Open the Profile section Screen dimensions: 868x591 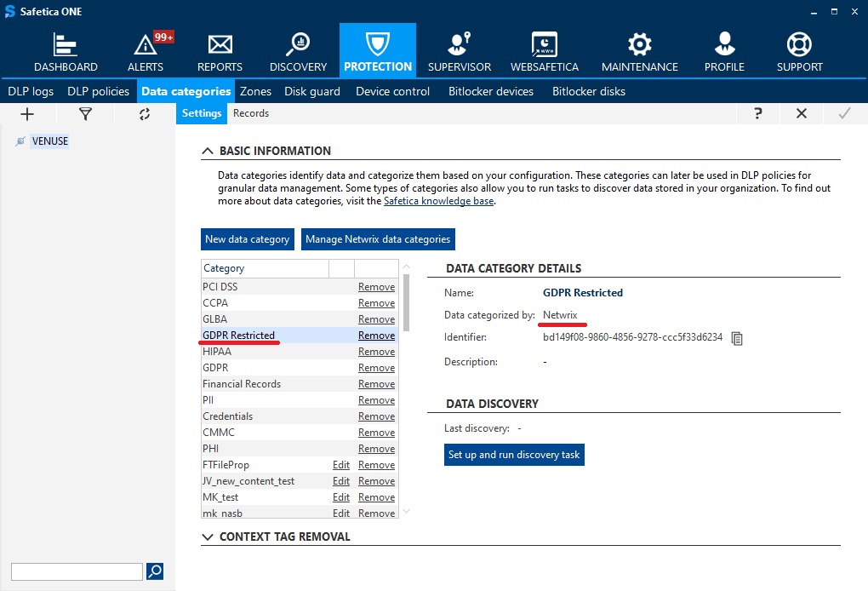click(x=724, y=51)
